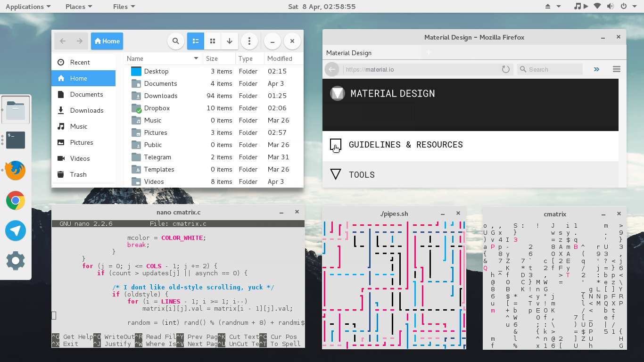Open the Places menu in top bar
Screen dimensions: 644x362
click(79, 7)
